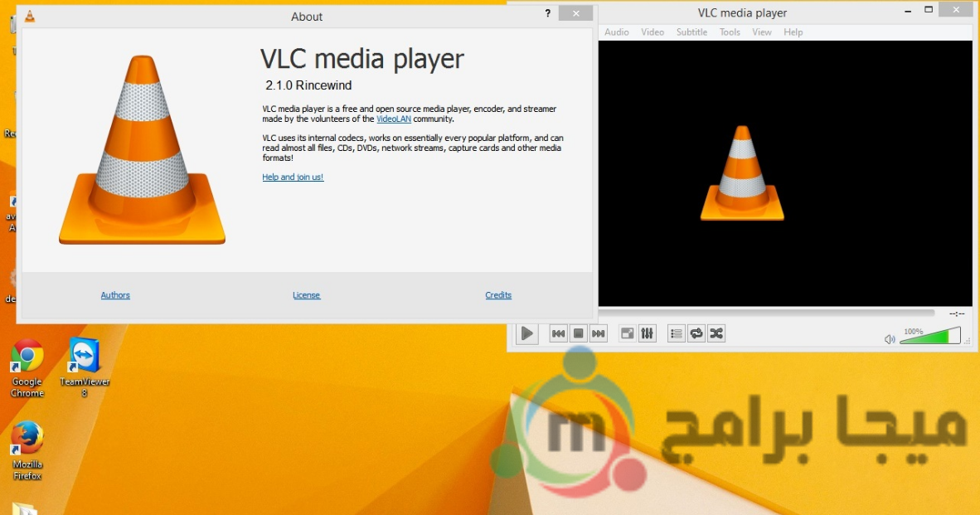Open TeamViewer 8 desktop shortcut
The height and width of the screenshot is (515, 980).
click(85, 367)
